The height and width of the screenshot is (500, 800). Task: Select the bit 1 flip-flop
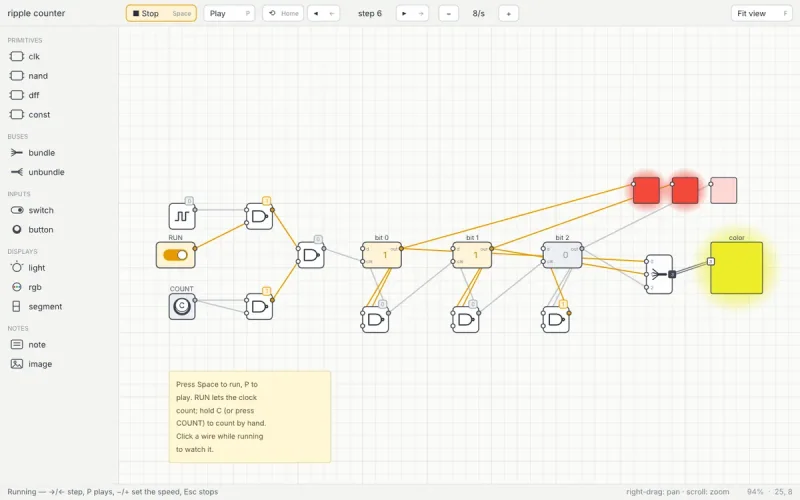point(472,255)
